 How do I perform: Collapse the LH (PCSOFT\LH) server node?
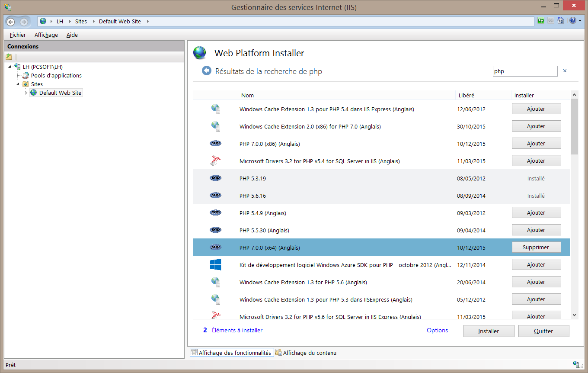10,67
